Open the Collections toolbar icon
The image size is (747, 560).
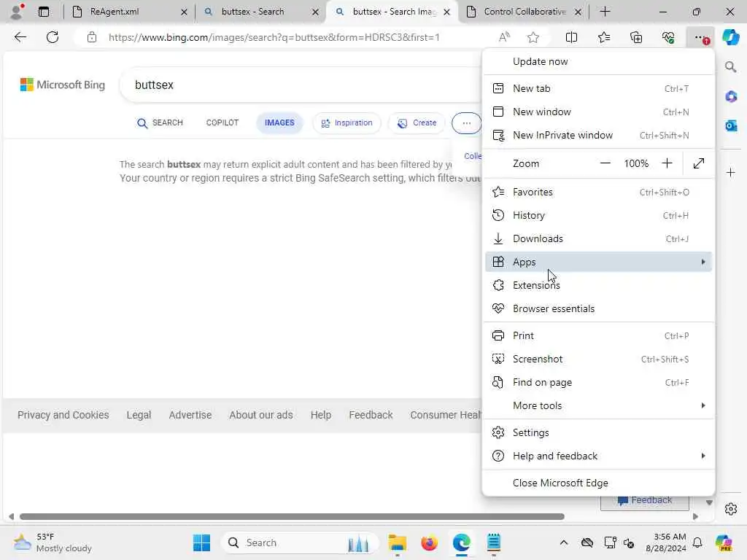click(x=636, y=37)
